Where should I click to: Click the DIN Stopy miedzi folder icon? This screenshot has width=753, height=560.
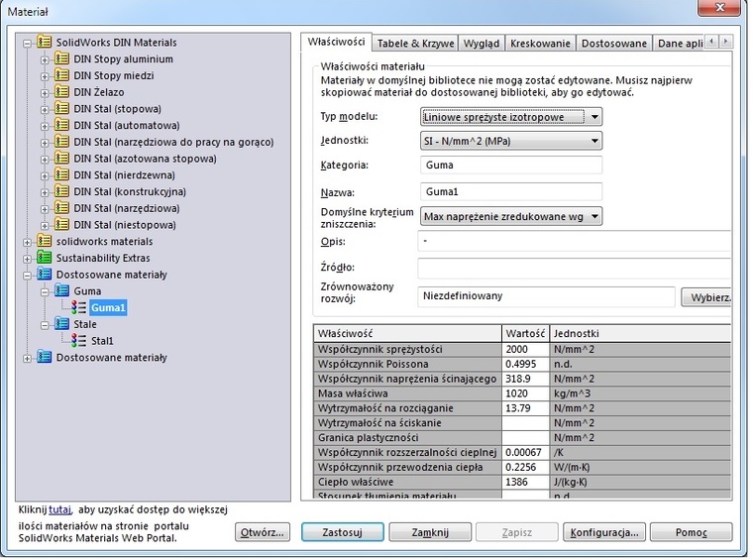[x=61, y=75]
